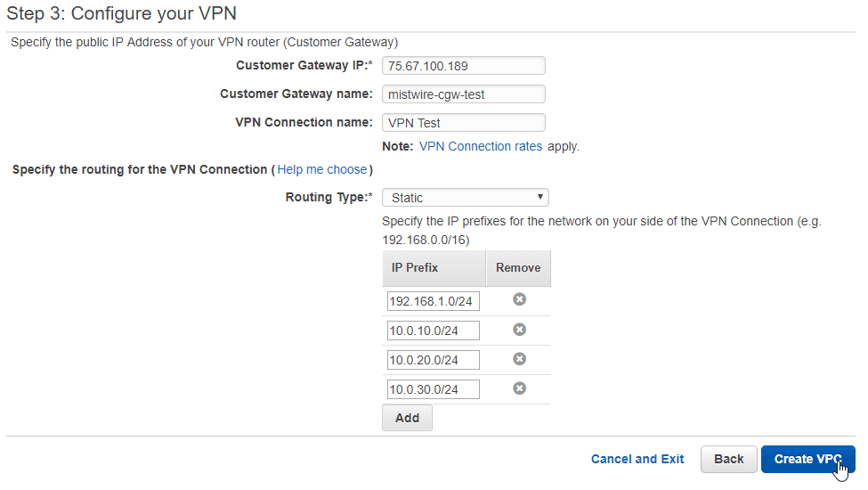The width and height of the screenshot is (868, 490).
Task: Remove the 10.0.20.0/24 prefix row
Action: pyautogui.click(x=519, y=359)
